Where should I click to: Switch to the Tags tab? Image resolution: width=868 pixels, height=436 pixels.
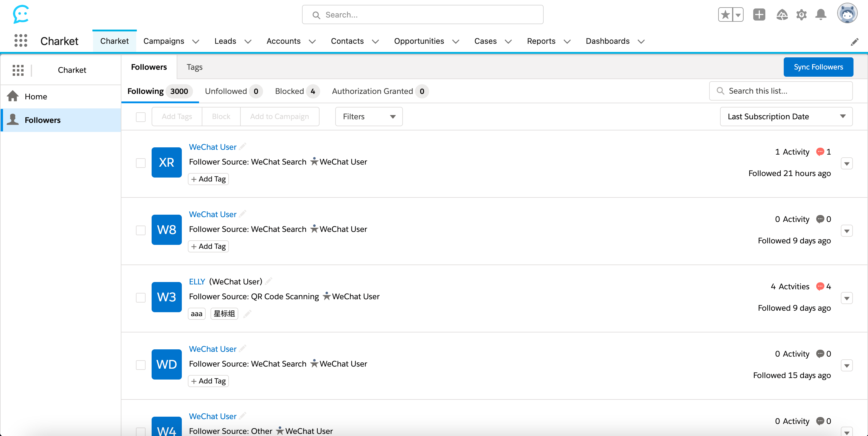point(194,67)
